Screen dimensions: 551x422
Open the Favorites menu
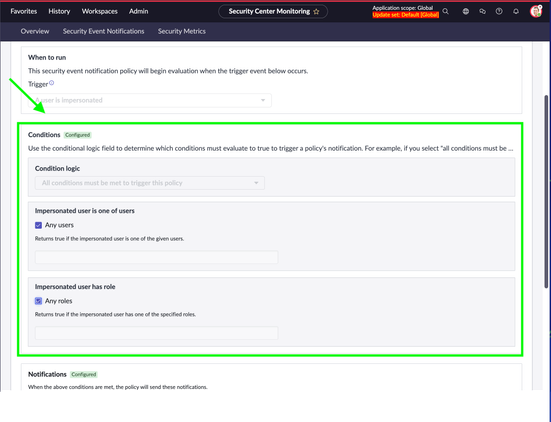[x=24, y=11]
